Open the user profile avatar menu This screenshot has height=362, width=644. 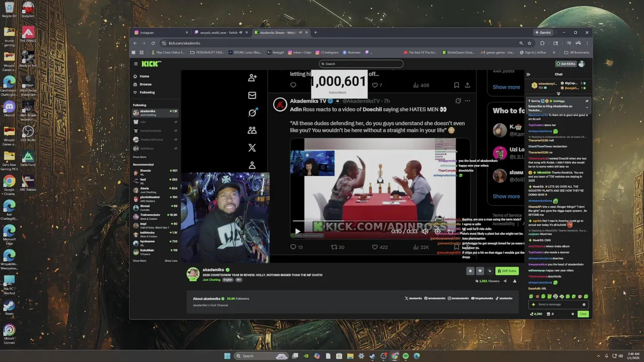(x=582, y=64)
